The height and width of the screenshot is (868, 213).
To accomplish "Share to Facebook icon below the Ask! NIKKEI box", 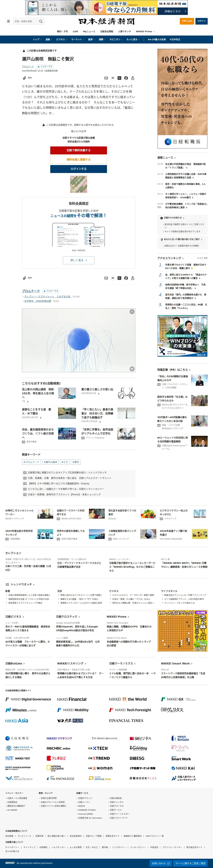I will (126, 278).
